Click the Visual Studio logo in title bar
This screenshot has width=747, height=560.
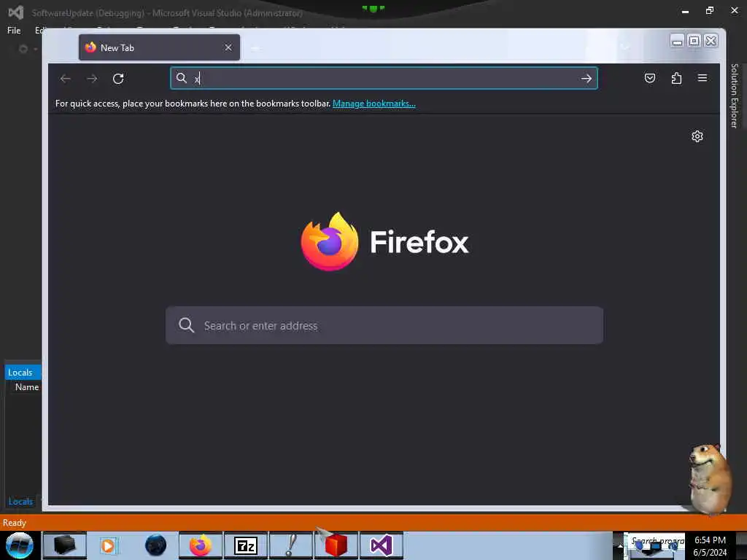point(16,12)
